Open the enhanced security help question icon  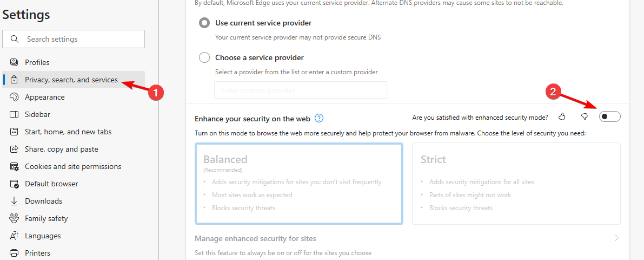point(319,119)
